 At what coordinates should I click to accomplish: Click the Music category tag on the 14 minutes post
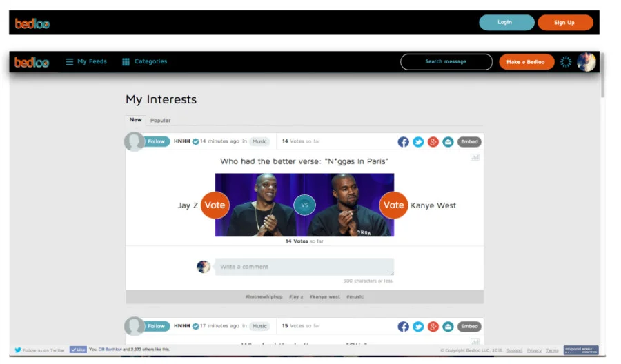260,141
